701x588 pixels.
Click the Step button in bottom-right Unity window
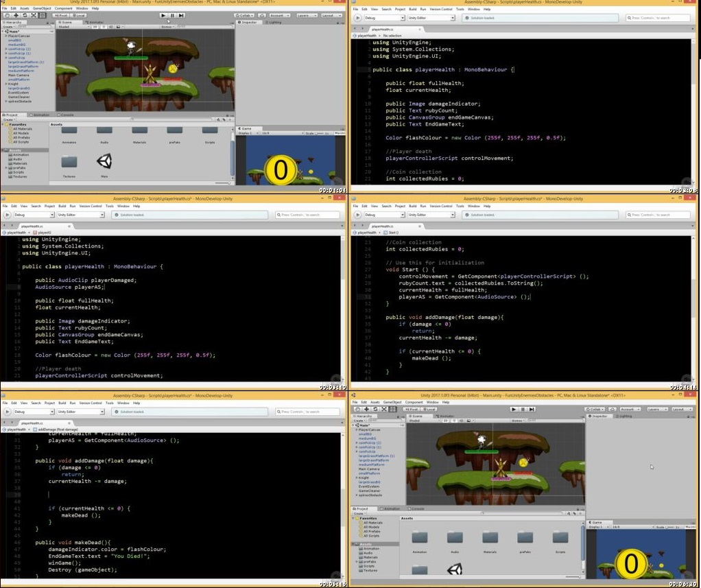pyautogui.click(x=532, y=409)
